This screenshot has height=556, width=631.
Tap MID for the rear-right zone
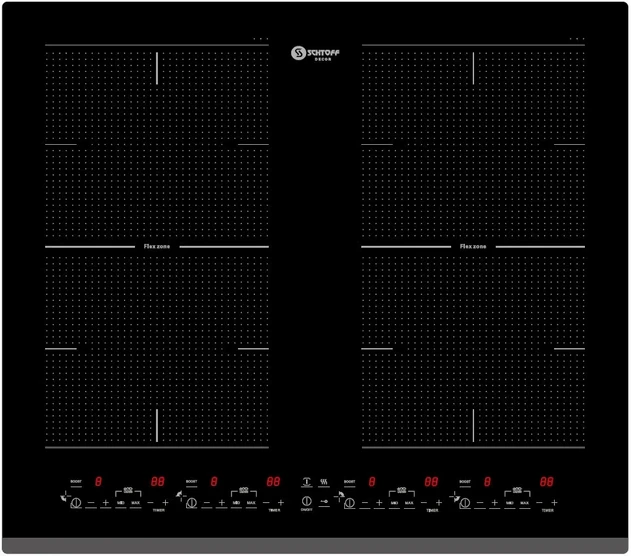[394, 503]
